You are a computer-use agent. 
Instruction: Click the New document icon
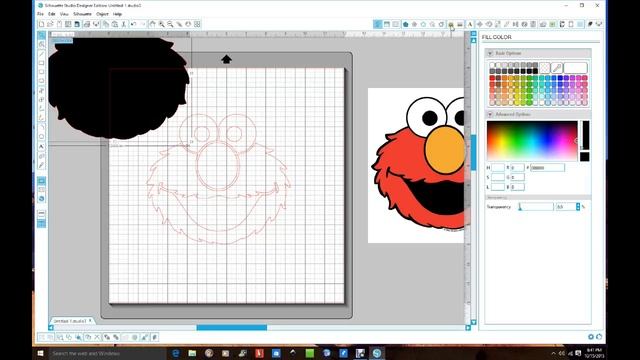(x=42, y=24)
